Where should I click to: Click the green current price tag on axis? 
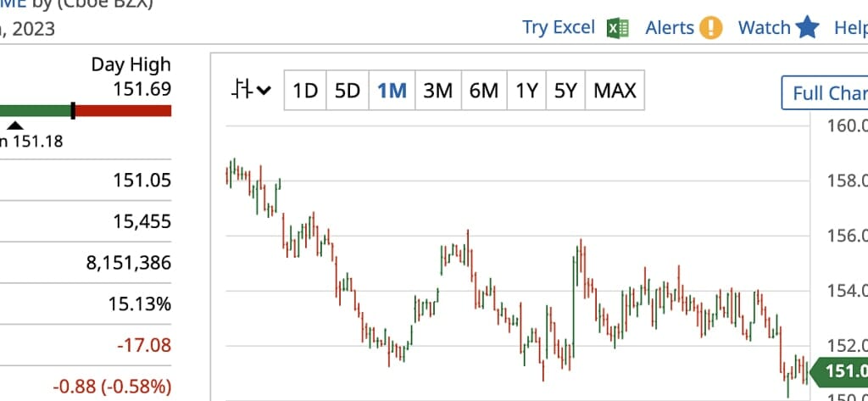coord(839,371)
